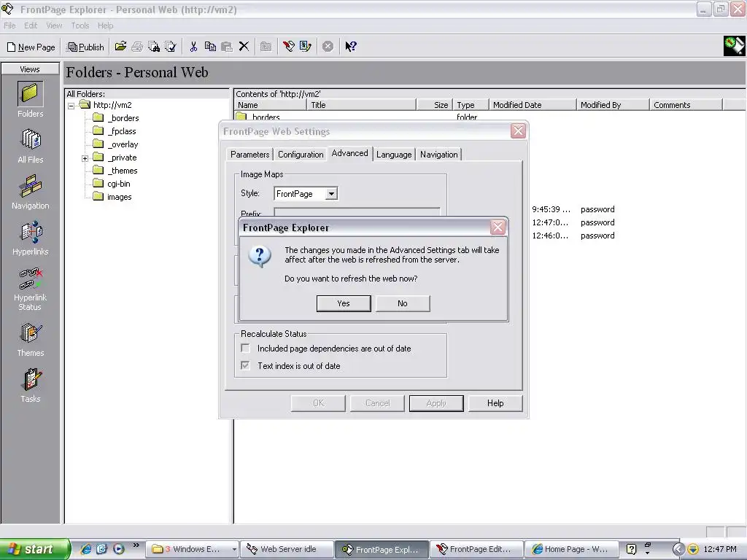The width and height of the screenshot is (747, 560).
Task: Click the What's This help pointer icon
Action: click(351, 46)
